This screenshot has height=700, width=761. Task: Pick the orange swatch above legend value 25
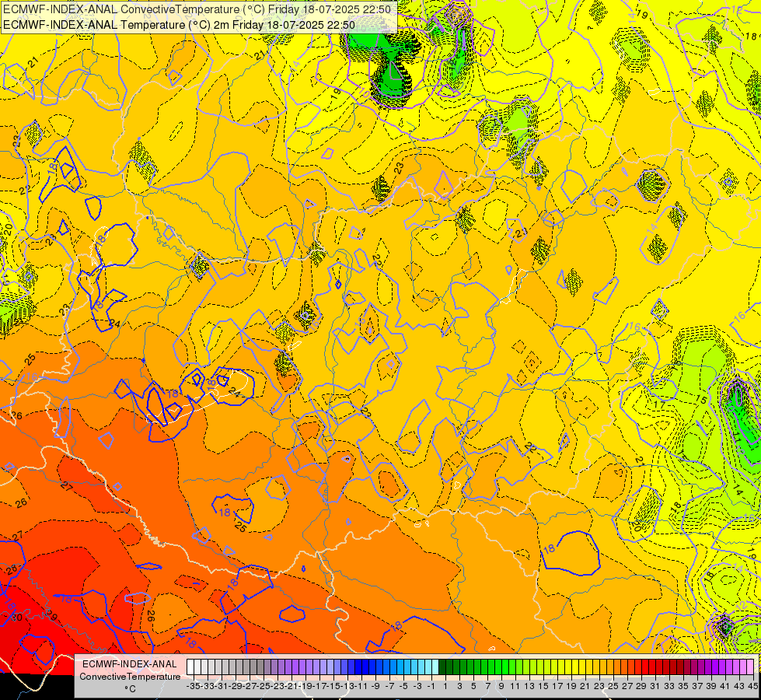click(610, 667)
